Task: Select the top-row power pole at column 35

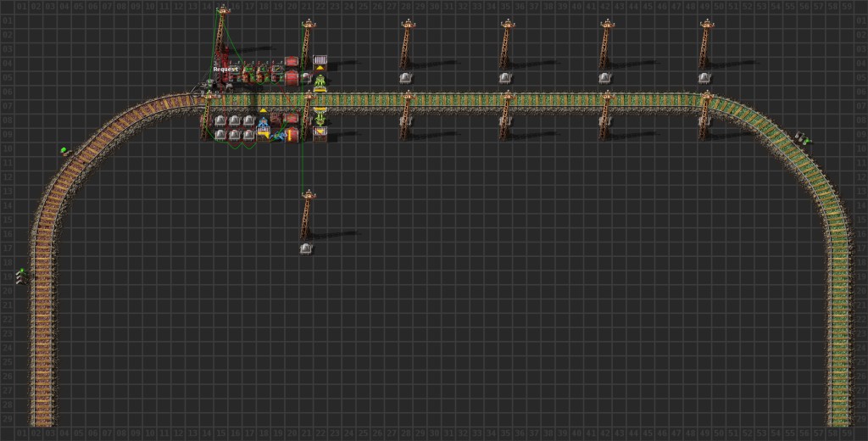Action: (507, 44)
